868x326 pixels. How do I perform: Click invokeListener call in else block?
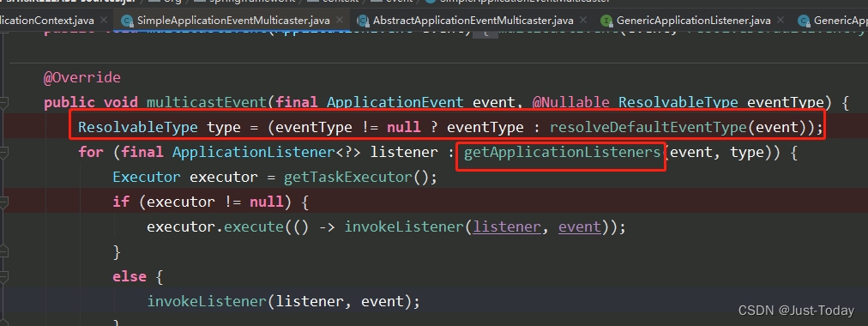[207, 302]
